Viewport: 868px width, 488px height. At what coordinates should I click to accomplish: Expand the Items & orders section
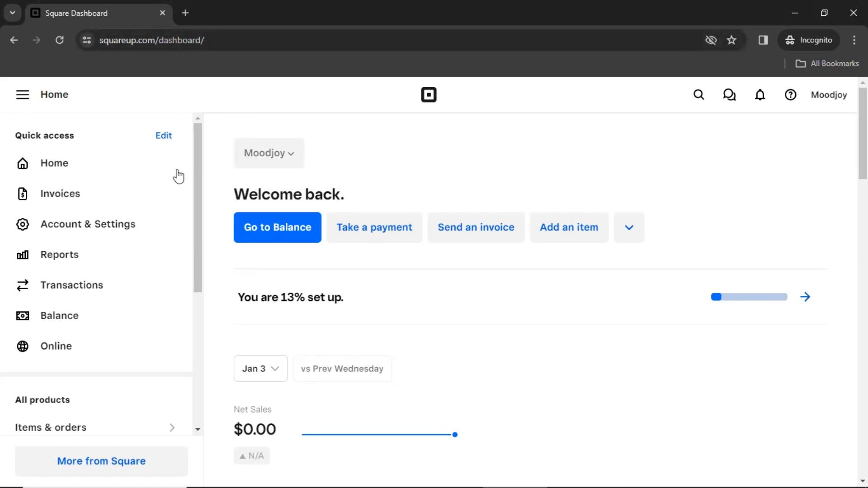[172, 427]
